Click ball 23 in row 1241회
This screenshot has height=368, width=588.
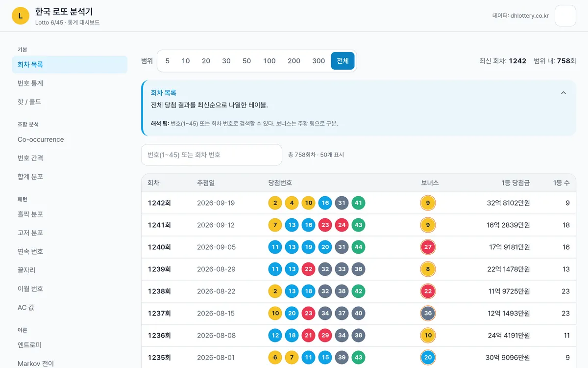click(325, 225)
